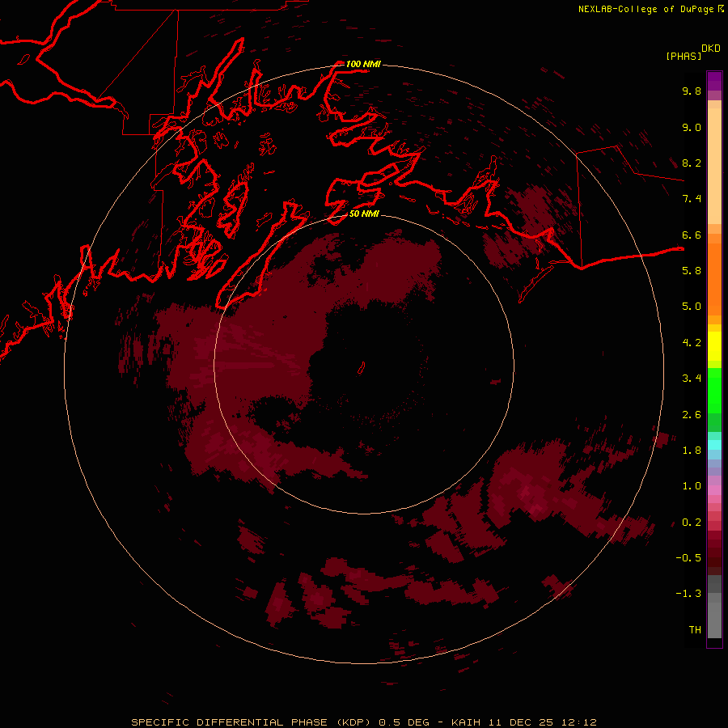Click the 4.2 scale label
This screenshot has height=728, width=728.
[x=692, y=343]
